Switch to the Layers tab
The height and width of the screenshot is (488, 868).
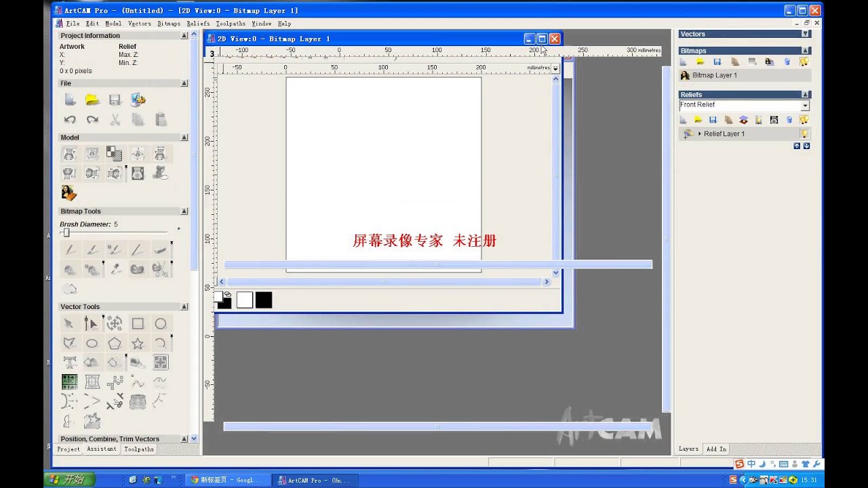tap(688, 449)
